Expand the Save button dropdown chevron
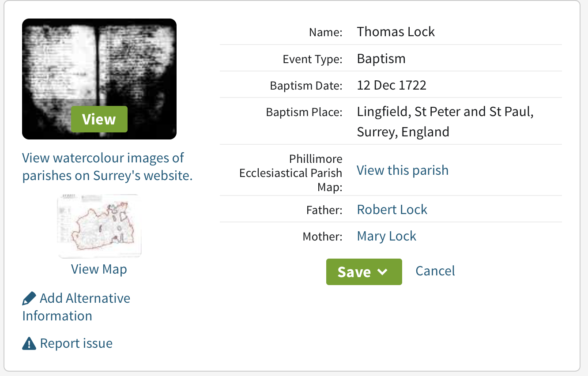Viewport: 588px width, 376px height. pos(383,272)
